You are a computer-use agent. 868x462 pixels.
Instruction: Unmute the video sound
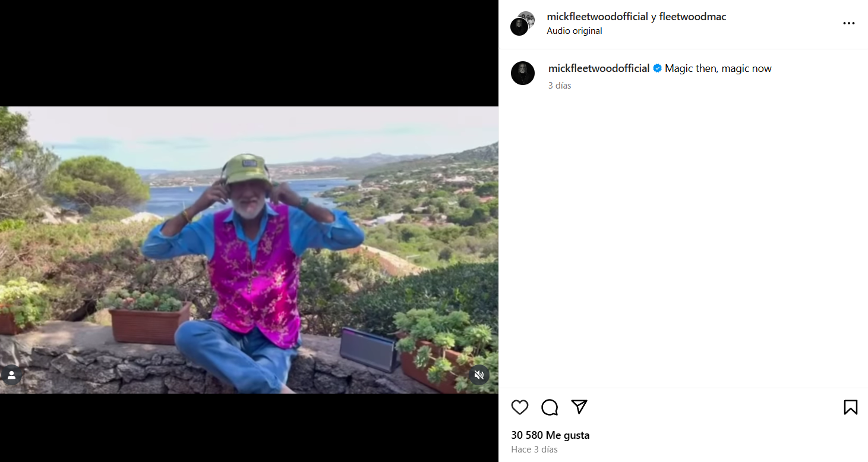point(479,375)
